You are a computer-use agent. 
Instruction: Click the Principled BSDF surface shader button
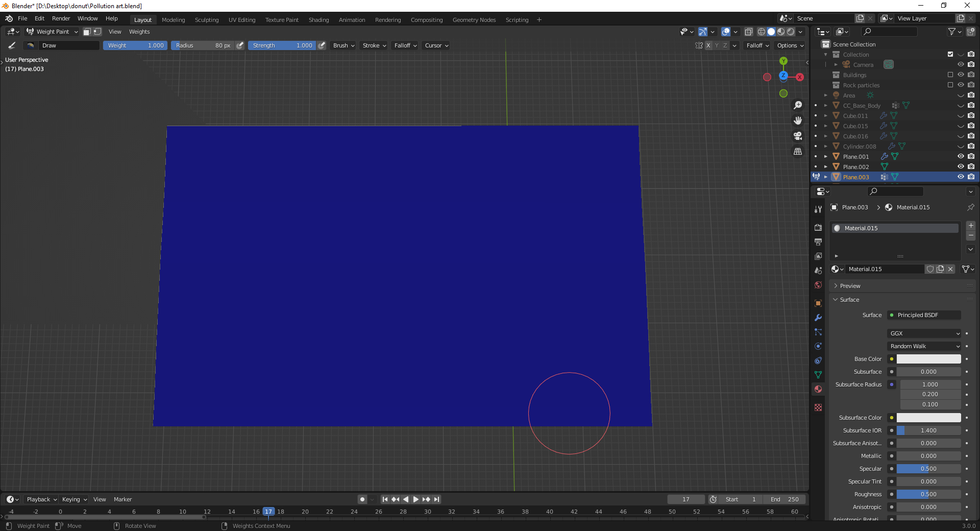tap(924, 315)
